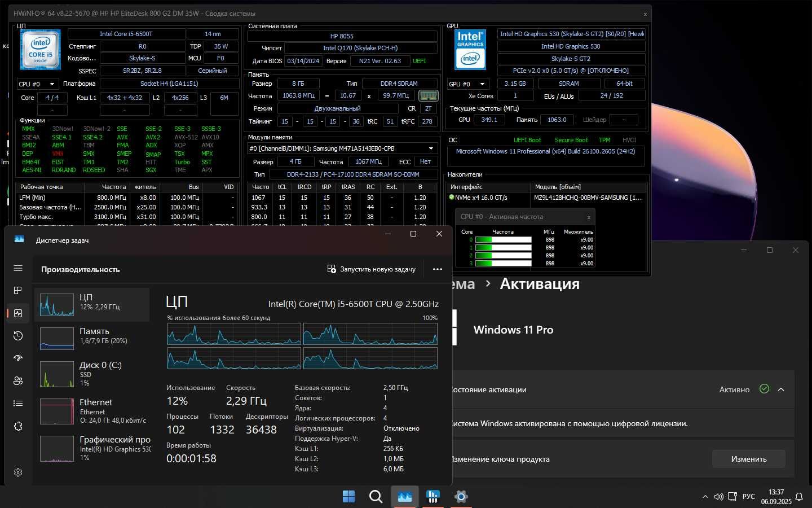
Task: Click the Турбо макс. operating point row
Action: click(x=127, y=217)
